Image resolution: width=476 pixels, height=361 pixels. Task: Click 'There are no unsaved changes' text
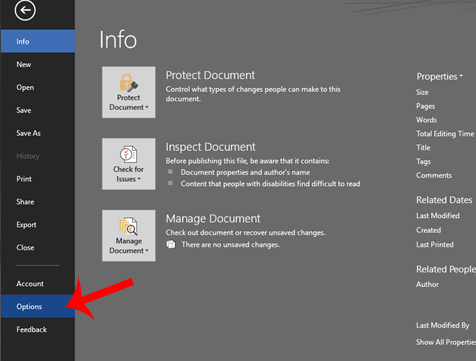pos(230,245)
